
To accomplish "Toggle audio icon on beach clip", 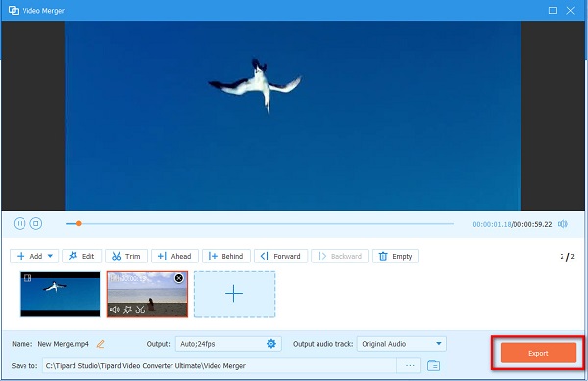I will (x=115, y=310).
